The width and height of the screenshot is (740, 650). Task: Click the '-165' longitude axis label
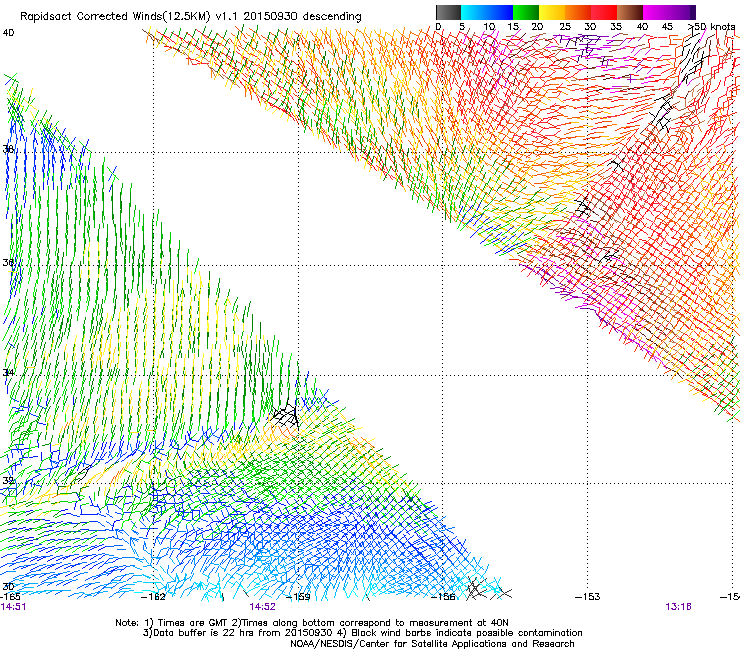[10, 597]
